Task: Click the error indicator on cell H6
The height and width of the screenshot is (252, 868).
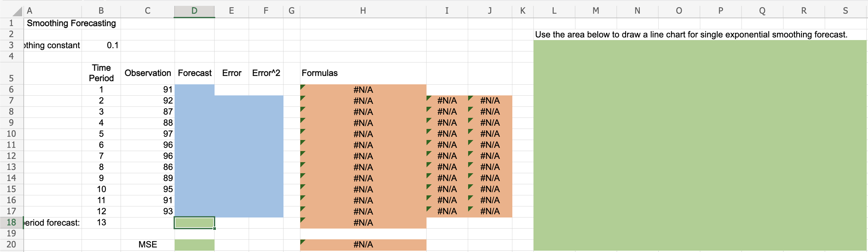Action: [x=303, y=87]
